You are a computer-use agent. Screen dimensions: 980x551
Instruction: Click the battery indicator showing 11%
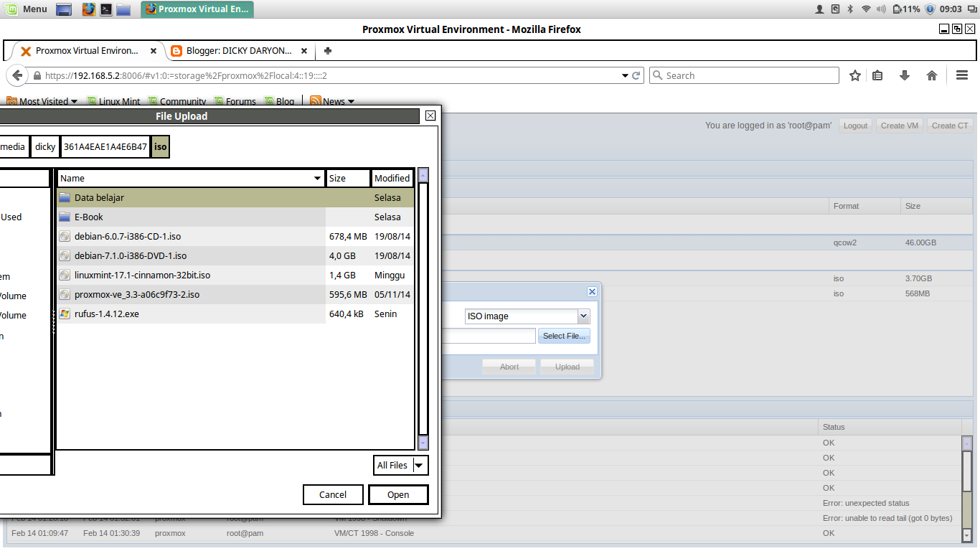click(906, 9)
